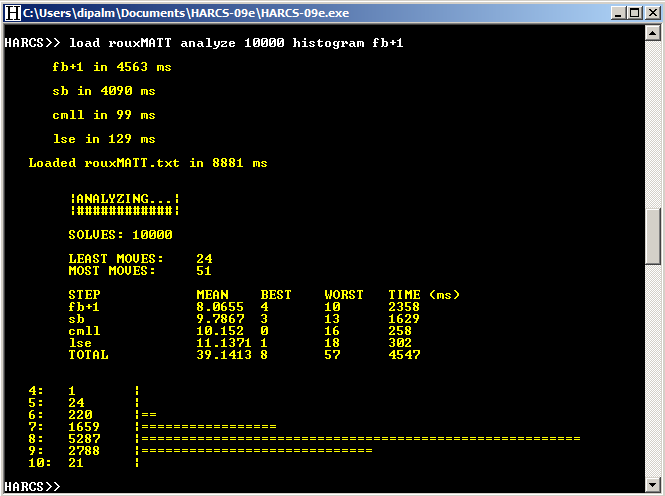Click the TOTAL time value 4547

click(x=404, y=354)
